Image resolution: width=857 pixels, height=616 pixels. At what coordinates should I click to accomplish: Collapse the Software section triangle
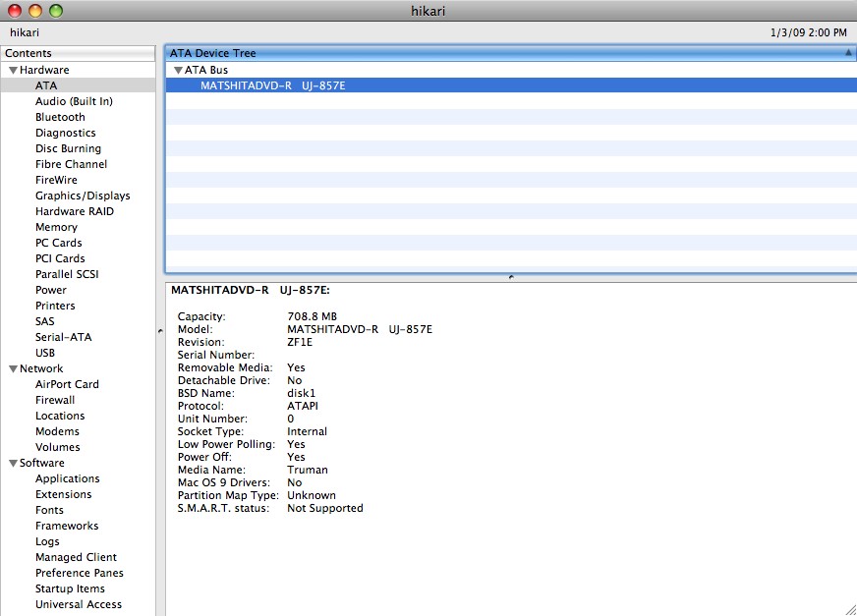(x=13, y=463)
